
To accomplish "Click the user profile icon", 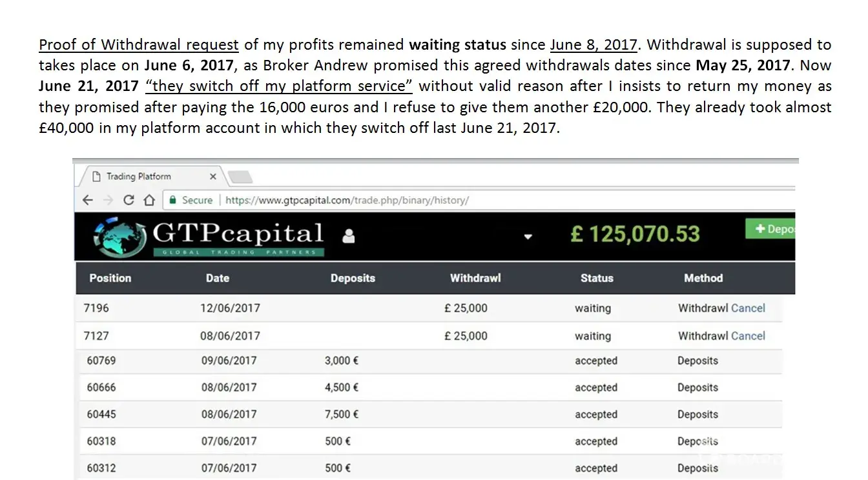I will [349, 236].
